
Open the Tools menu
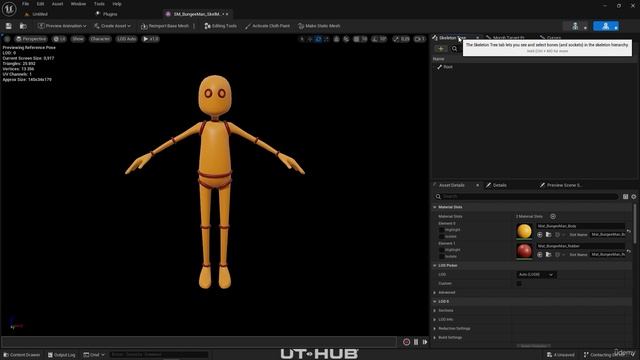[99, 4]
